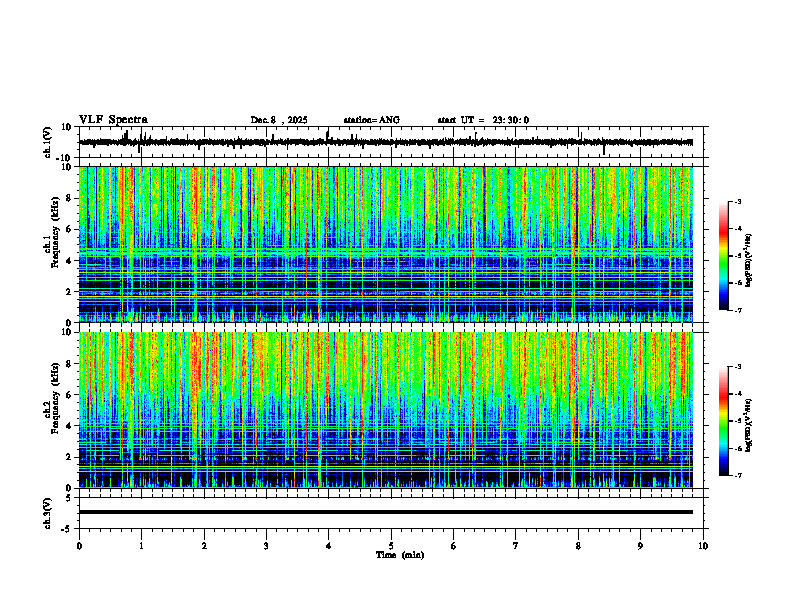Image resolution: width=792 pixels, height=612 pixels.
Task: Click the "8" kHz tick on ch.2 frequency axis
Action: 69,364
